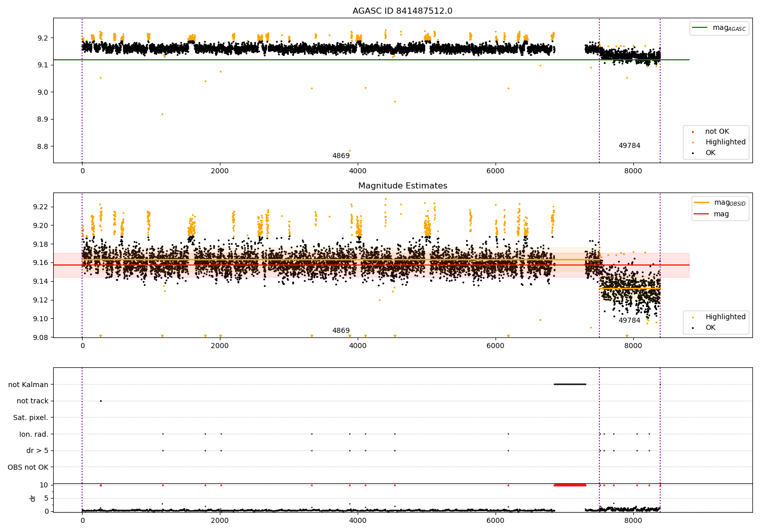Click the 'Ion. rad.' axis label
Viewport: 760px width, 532px height.
pyautogui.click(x=34, y=434)
